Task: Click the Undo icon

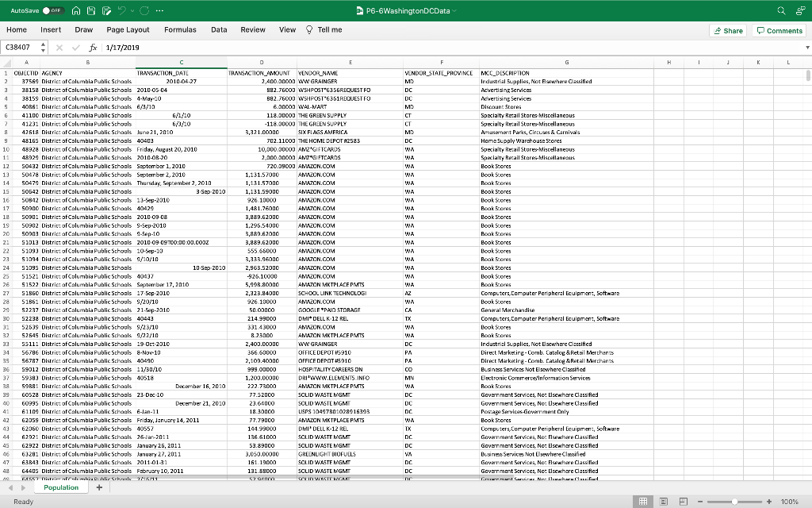Action: tap(122, 11)
